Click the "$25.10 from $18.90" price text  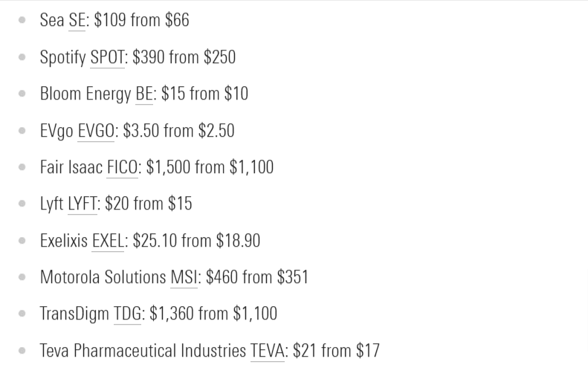[196, 241]
